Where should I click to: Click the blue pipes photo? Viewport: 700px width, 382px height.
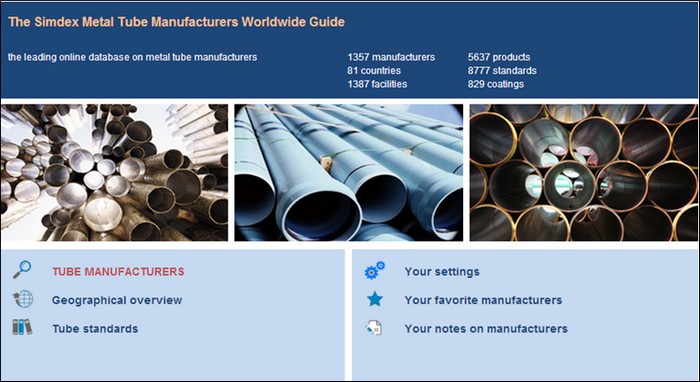(x=349, y=173)
